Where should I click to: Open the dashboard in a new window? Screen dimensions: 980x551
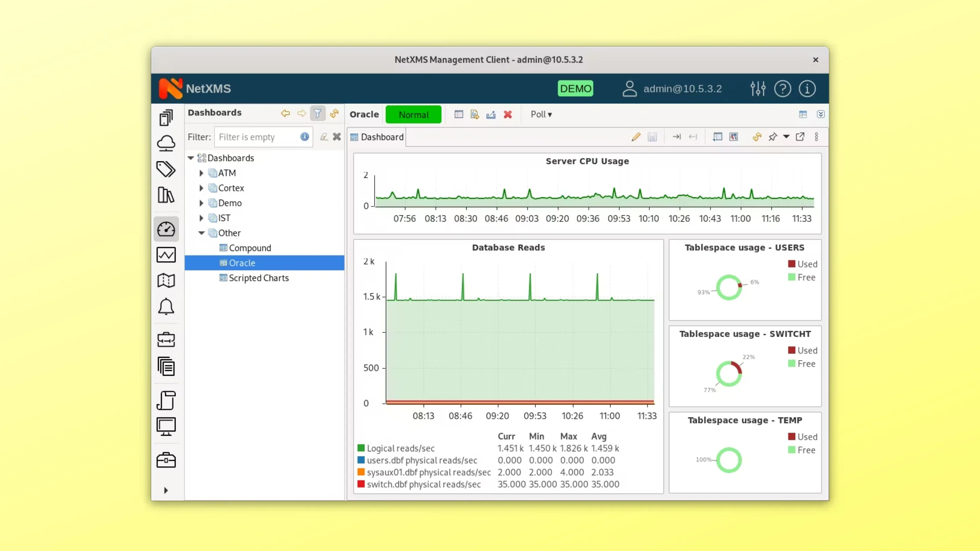[x=800, y=137]
